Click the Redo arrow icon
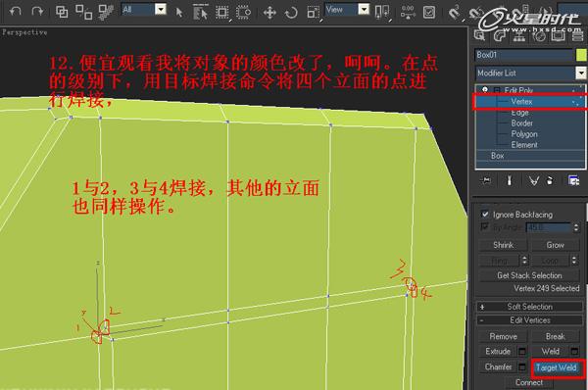The width and height of the screenshot is (588, 390). [x=37, y=11]
